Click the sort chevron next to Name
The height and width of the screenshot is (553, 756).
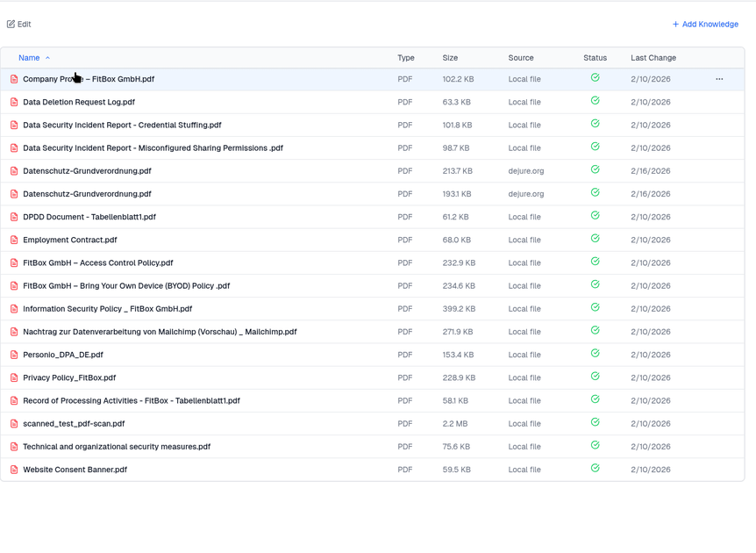pyautogui.click(x=48, y=57)
